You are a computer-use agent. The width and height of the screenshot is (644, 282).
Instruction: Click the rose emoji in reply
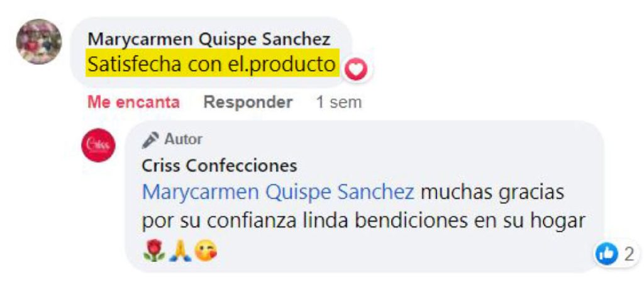pos(154,251)
